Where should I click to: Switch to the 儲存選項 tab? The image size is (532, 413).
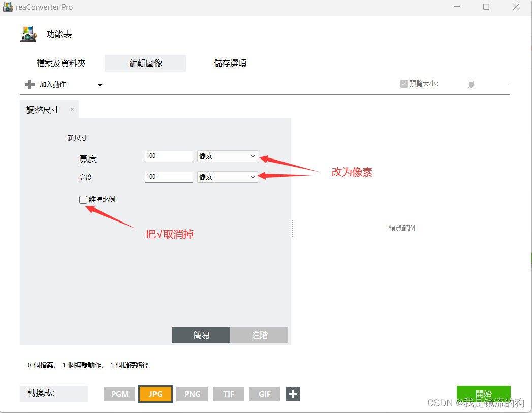230,63
